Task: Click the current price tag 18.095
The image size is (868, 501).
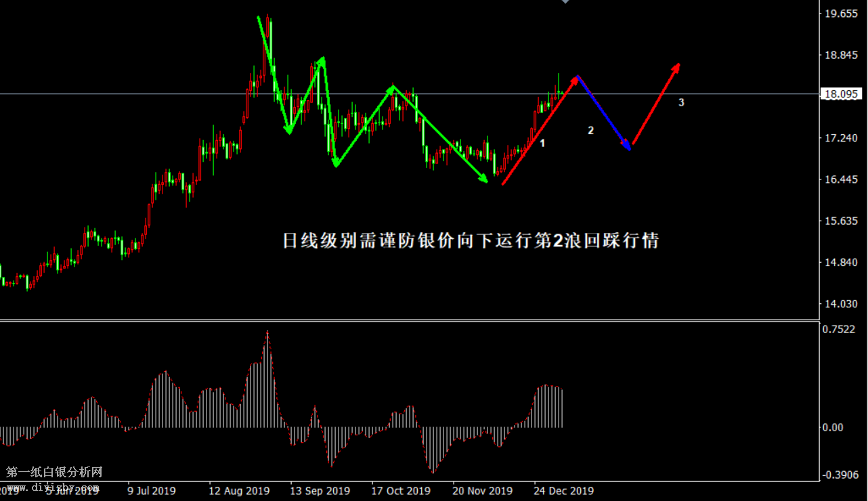Action: pos(840,95)
